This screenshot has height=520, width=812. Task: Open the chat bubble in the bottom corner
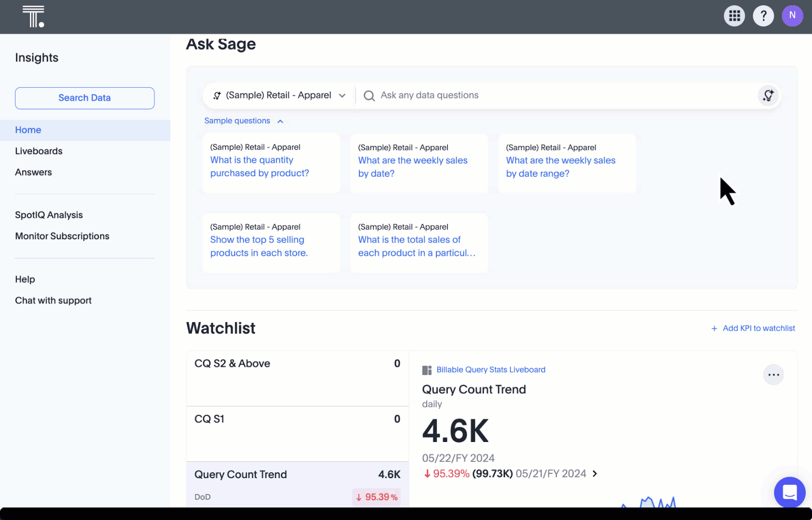point(789,493)
